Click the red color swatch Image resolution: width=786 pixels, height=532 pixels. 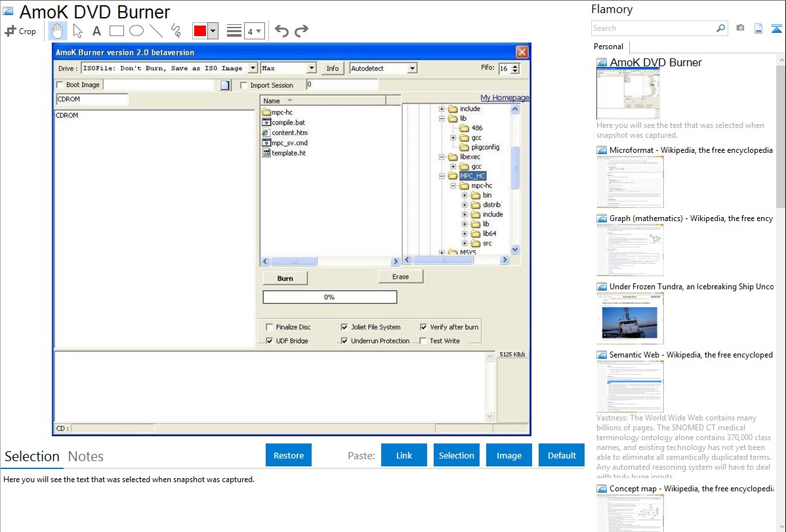[200, 31]
